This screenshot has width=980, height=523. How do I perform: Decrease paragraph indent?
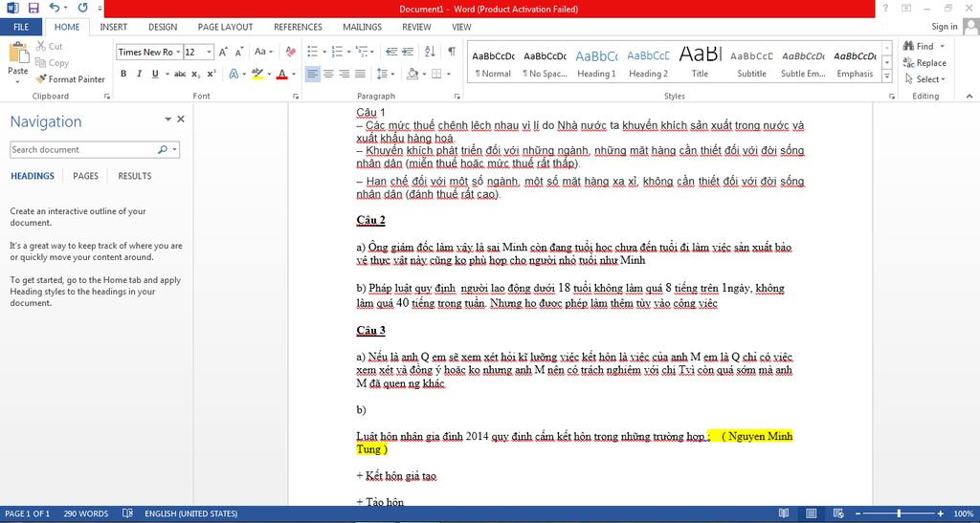pyautogui.click(x=391, y=52)
